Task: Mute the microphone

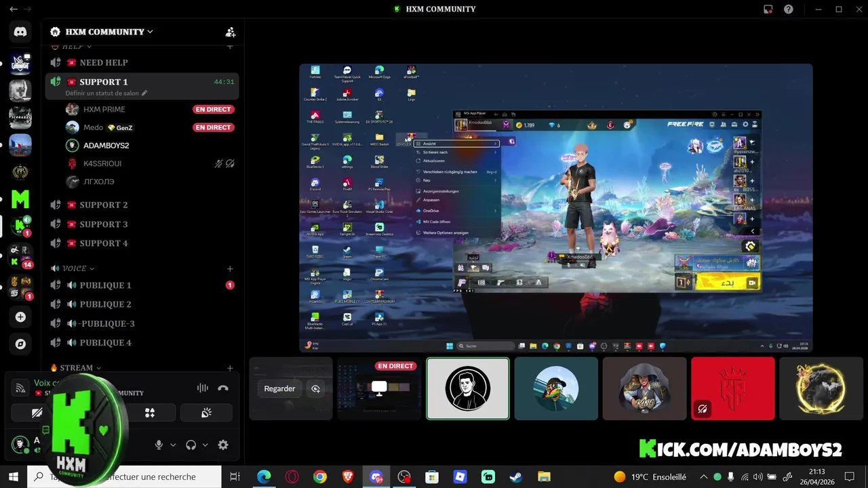Action: point(159,445)
